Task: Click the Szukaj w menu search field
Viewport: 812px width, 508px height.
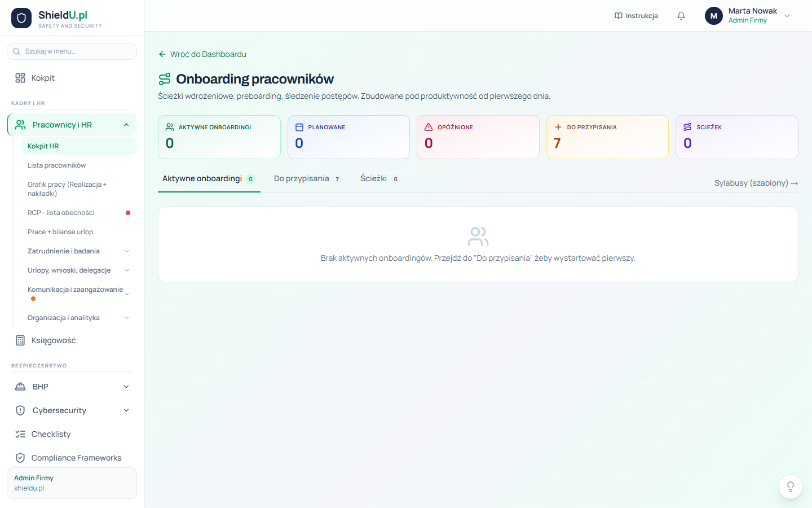Action: pos(72,51)
